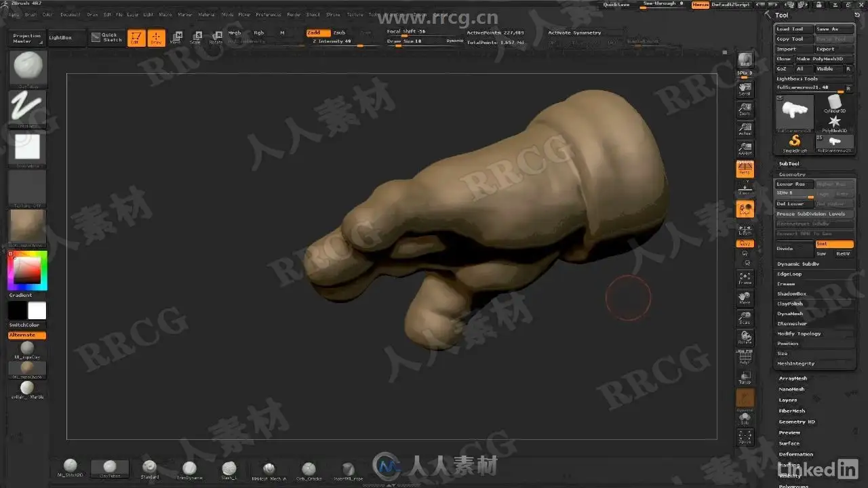
Task: Toggle Local symmetry pivot
Action: 745,209
